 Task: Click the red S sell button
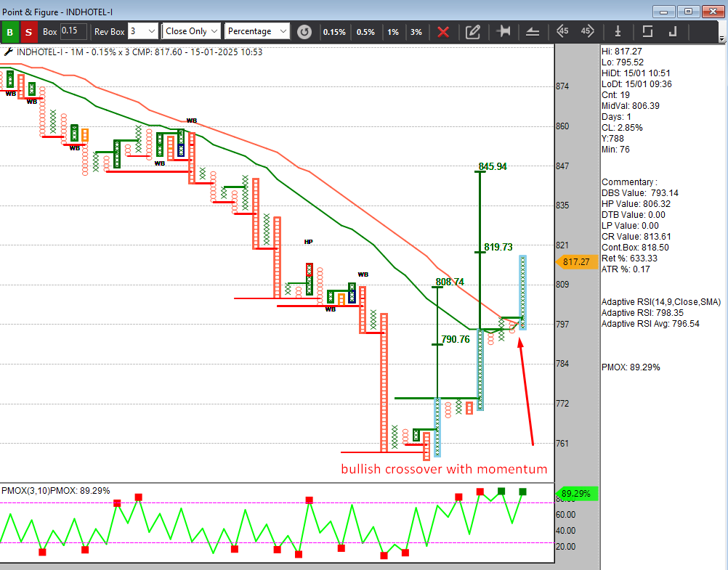[28, 32]
